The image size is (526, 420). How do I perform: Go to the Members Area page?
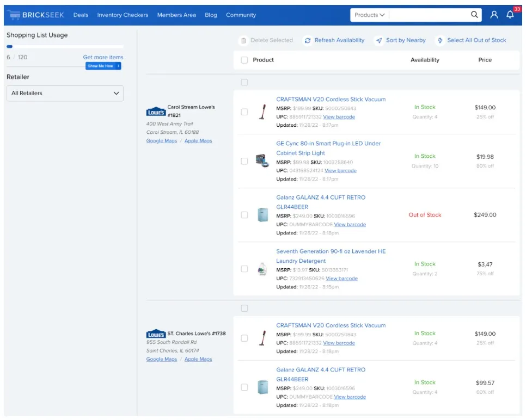click(176, 15)
